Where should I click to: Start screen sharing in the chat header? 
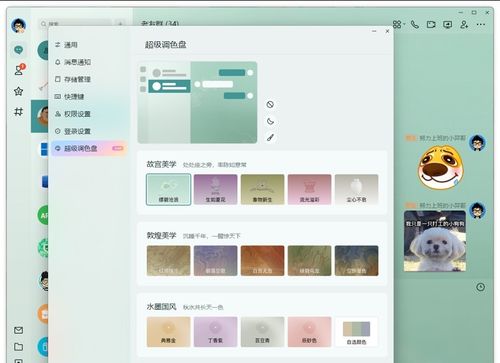click(x=447, y=24)
